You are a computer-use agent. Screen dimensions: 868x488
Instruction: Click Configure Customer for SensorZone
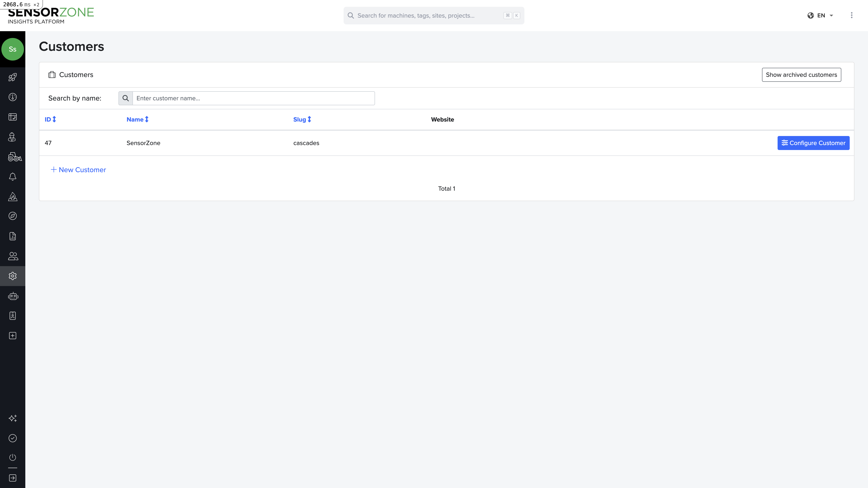pyautogui.click(x=813, y=143)
